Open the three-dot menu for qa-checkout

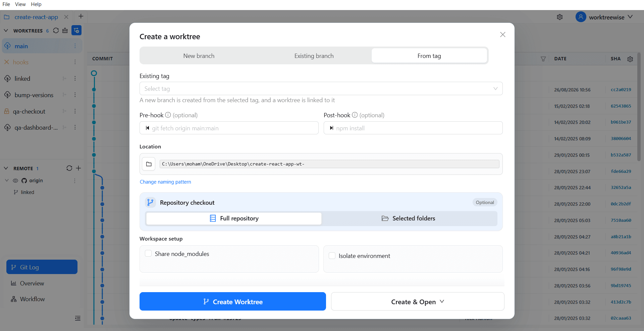[x=75, y=111]
